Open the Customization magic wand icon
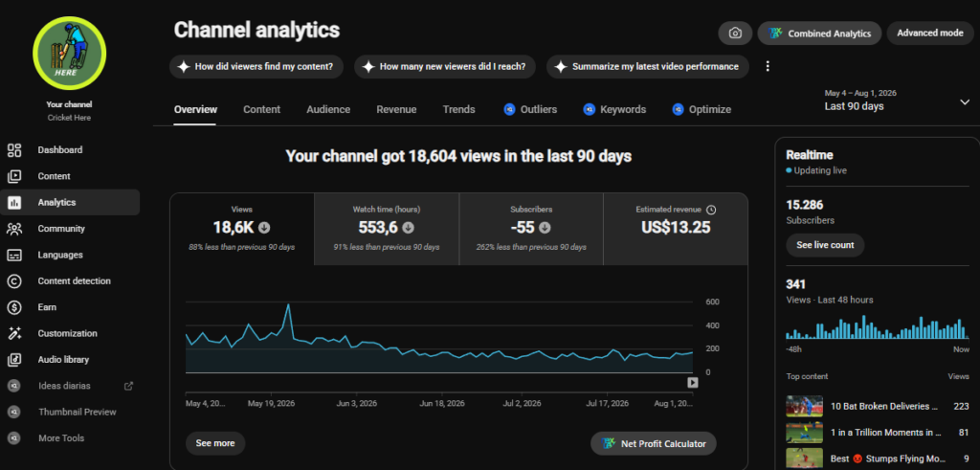980x470 pixels. [13, 334]
